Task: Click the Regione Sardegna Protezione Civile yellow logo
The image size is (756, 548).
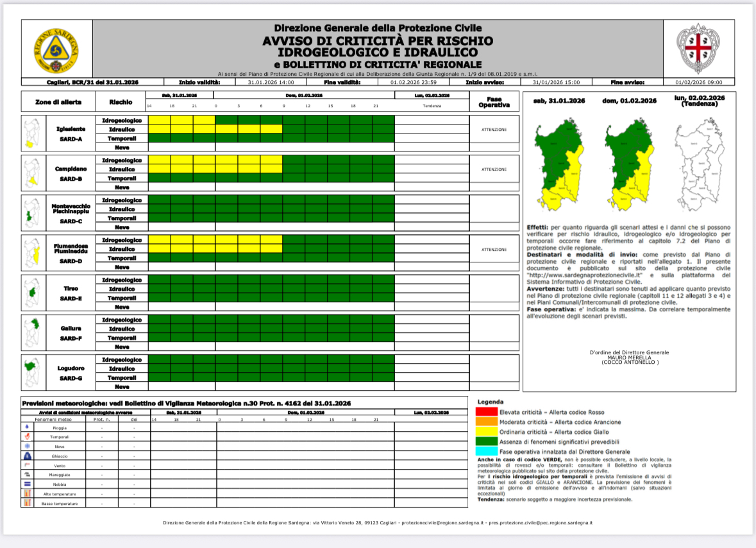Action: (x=56, y=49)
